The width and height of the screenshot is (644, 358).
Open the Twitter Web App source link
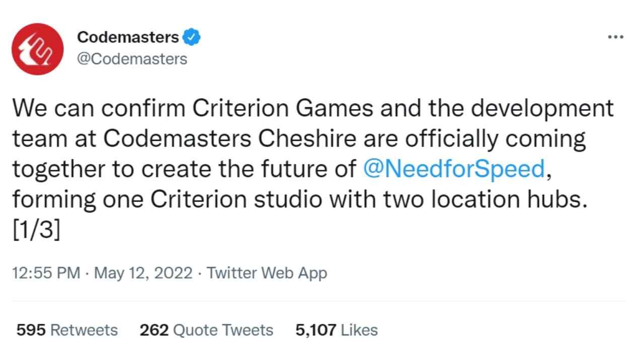267,273
